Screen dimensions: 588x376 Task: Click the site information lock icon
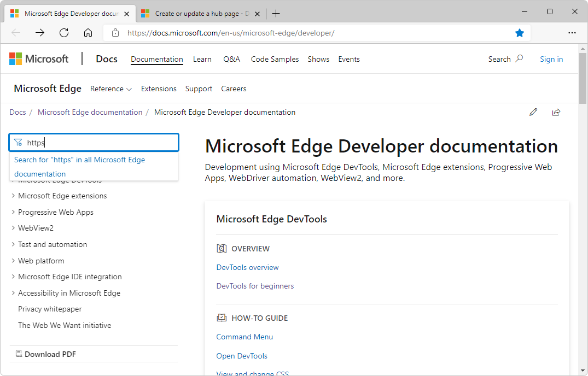click(x=115, y=33)
